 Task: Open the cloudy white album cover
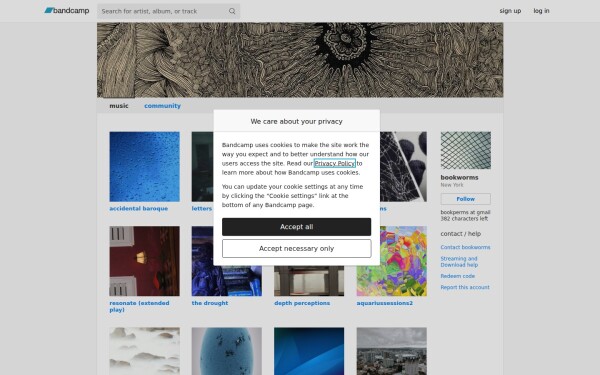[x=144, y=351]
